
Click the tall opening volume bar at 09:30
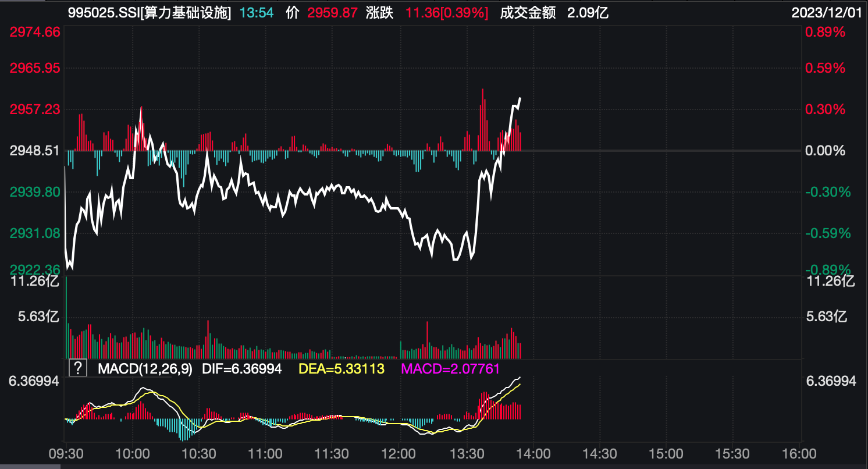click(x=66, y=318)
